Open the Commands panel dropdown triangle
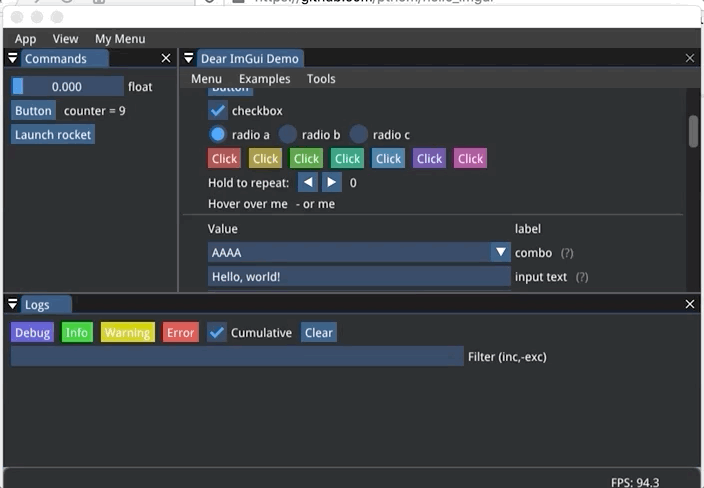 point(13,58)
